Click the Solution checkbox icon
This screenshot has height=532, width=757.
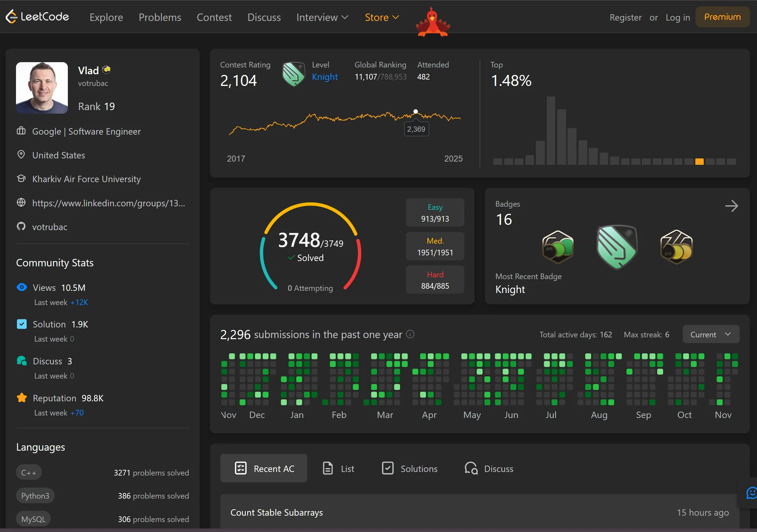(22, 324)
